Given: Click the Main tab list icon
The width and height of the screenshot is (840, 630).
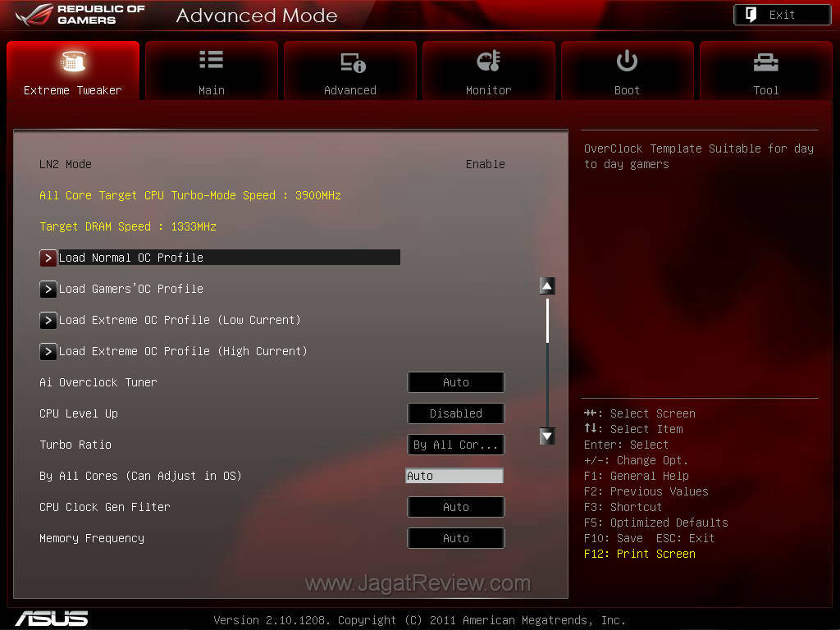Looking at the screenshot, I should pos(211,60).
